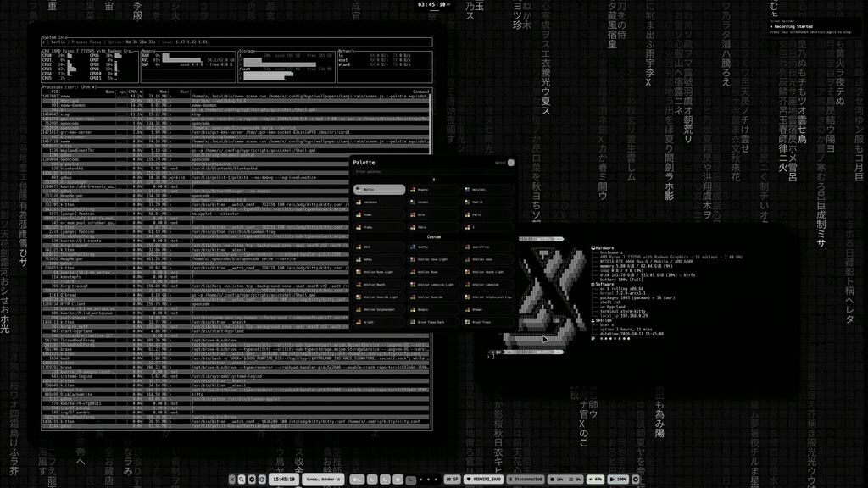Click the resource usage widget showing 14%
The image size is (868, 488).
point(565,480)
